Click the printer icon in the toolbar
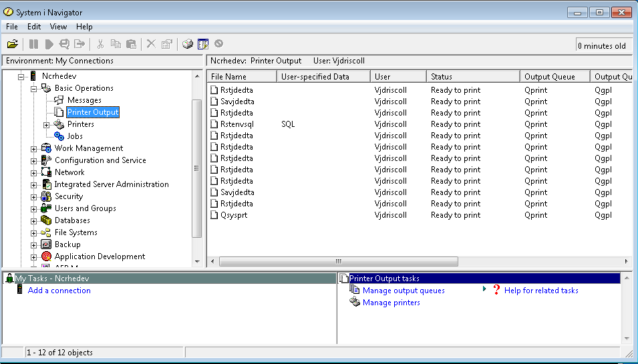The width and height of the screenshot is (638, 364). 188,44
